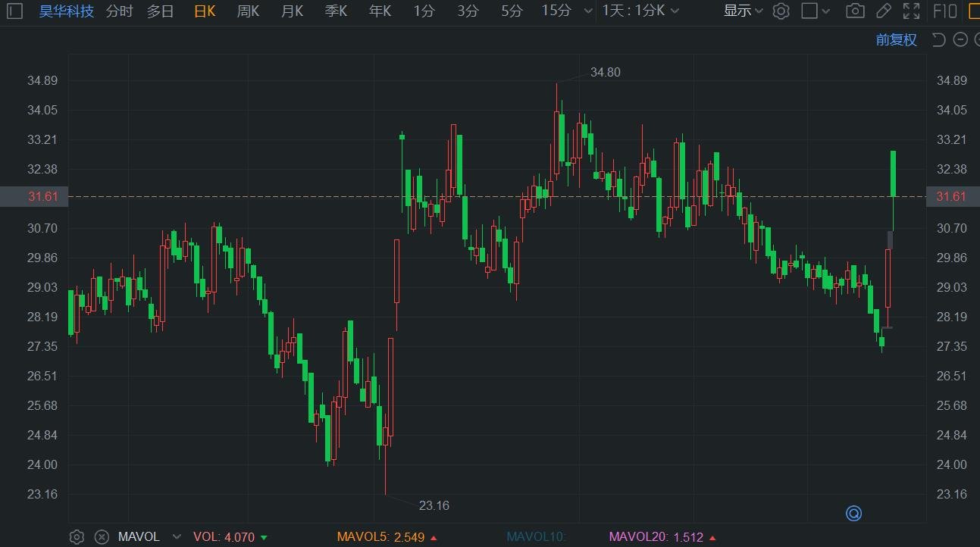980x547 pixels.
Task: Click the blue circular marker near chart bottom
Action: pyautogui.click(x=853, y=514)
